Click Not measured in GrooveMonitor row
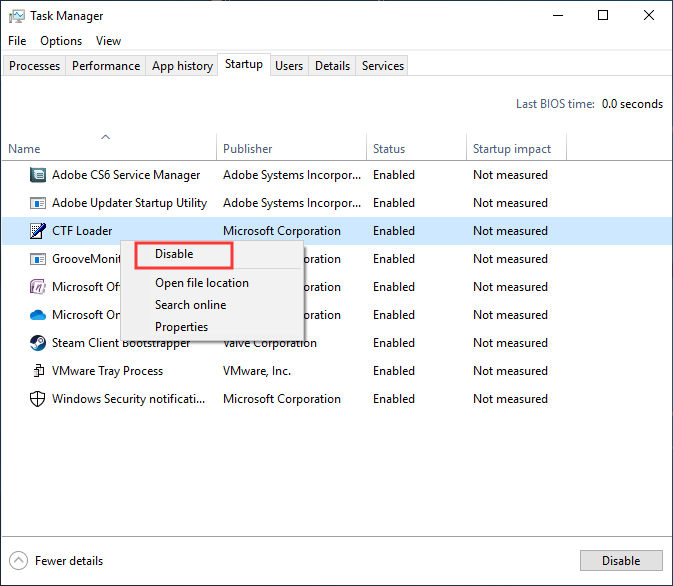Viewport: 673px width, 586px height. click(510, 259)
